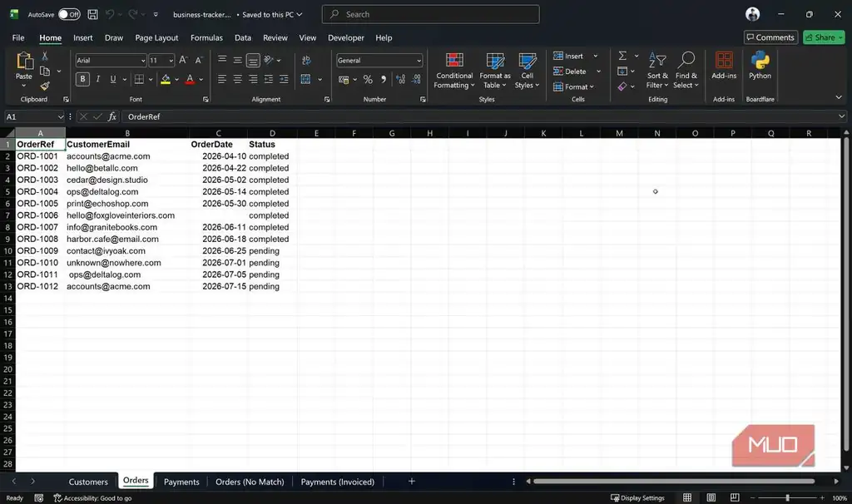Image resolution: width=852 pixels, height=504 pixels.
Task: Apply the Percent Style format
Action: (368, 79)
